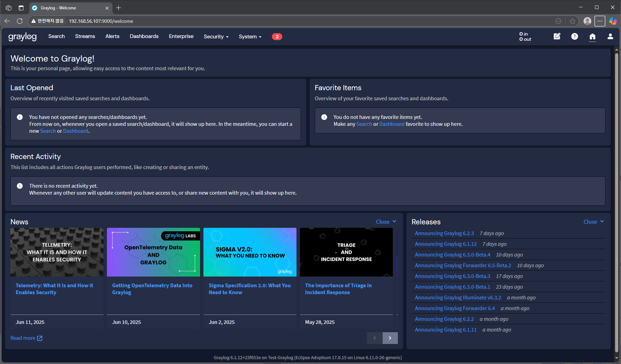Open Announcing Graylog 6.2.3 release
Viewport: 621px width, 364px height.
444,233
